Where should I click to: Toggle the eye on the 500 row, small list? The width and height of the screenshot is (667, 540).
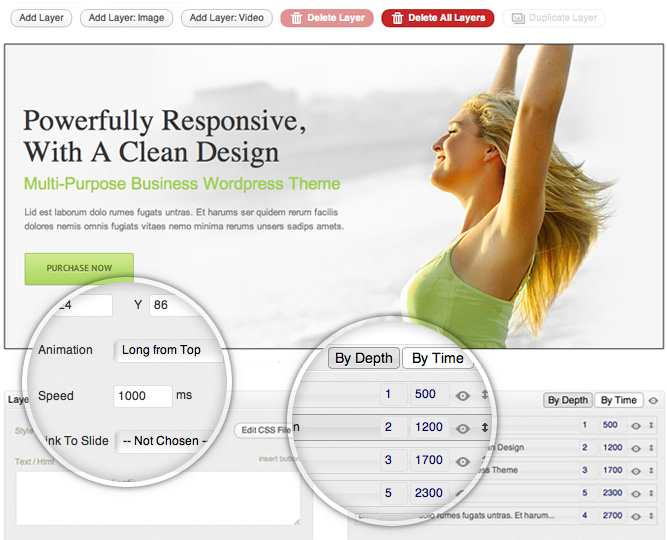636,426
